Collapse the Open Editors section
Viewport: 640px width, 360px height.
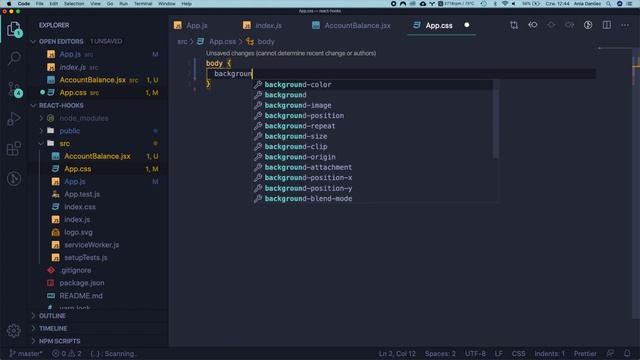(33, 41)
